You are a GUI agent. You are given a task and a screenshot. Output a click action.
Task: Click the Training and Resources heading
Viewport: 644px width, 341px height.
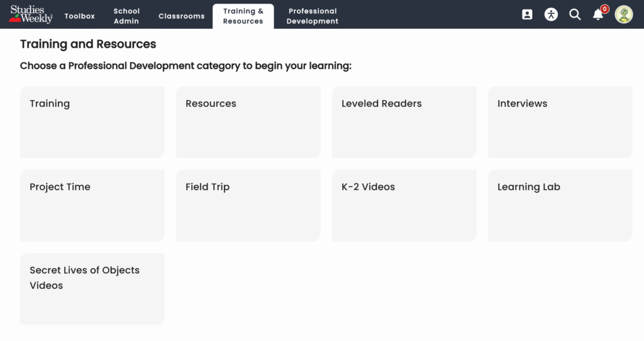[x=88, y=44]
